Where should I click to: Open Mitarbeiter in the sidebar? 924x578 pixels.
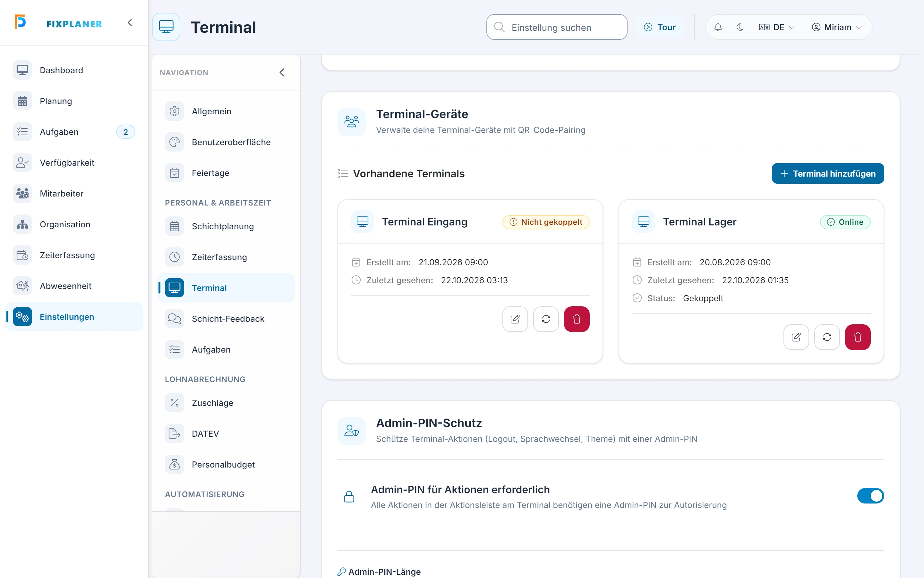(74, 193)
